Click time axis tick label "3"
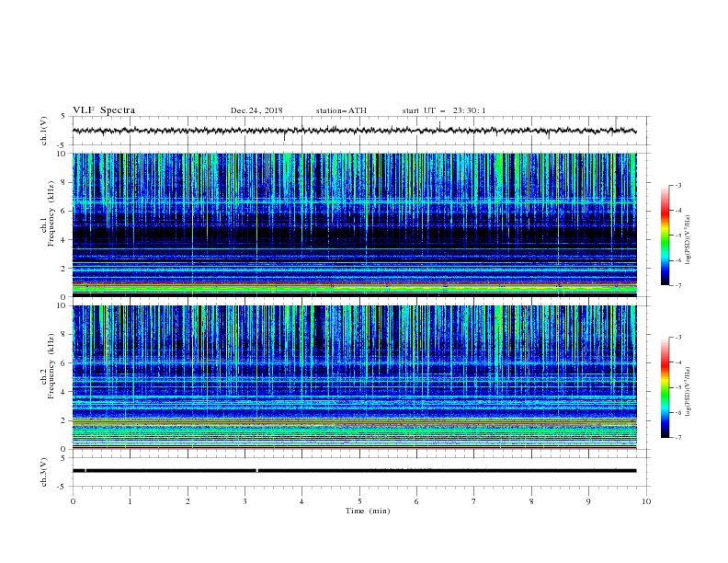The image size is (728, 563). click(245, 501)
